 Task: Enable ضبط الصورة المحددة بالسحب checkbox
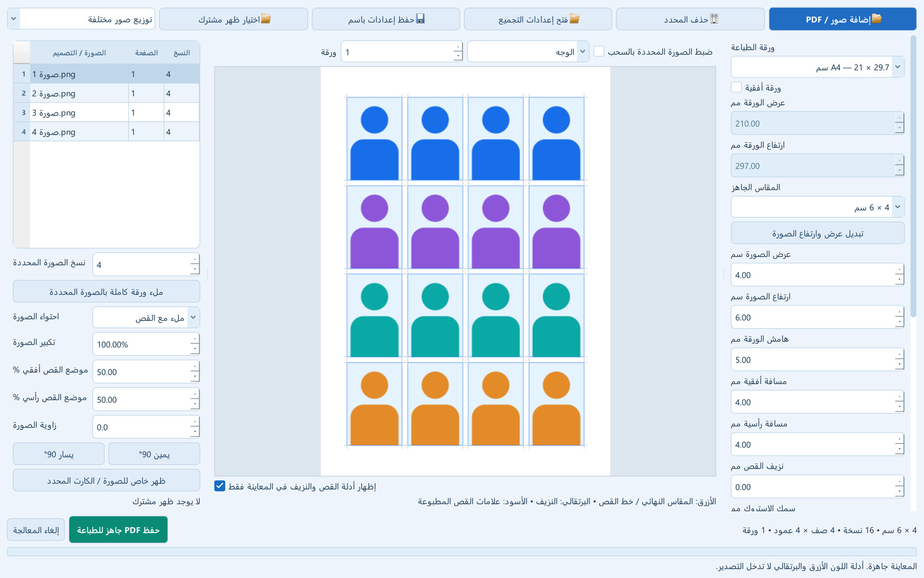(x=599, y=51)
